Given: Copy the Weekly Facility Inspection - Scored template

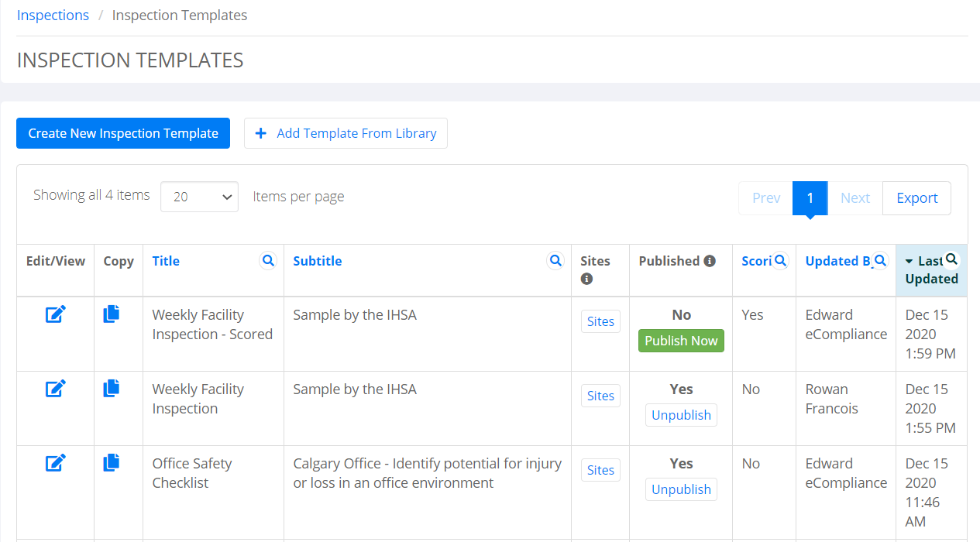Looking at the screenshot, I should (x=112, y=314).
